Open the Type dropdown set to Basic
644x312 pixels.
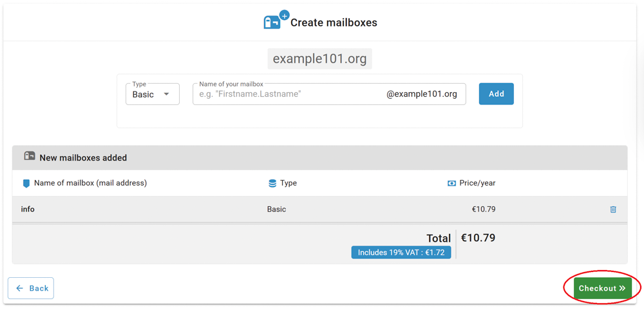pos(153,94)
